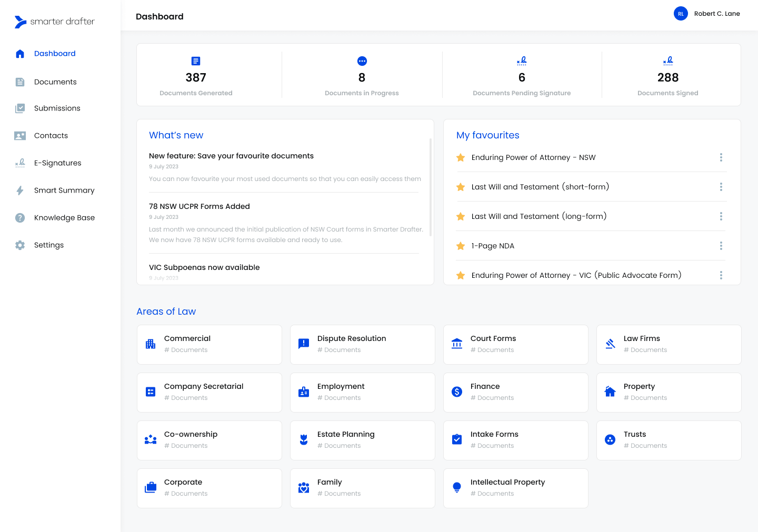
Task: Open the Robert C. Lane account menu
Action: point(707,14)
